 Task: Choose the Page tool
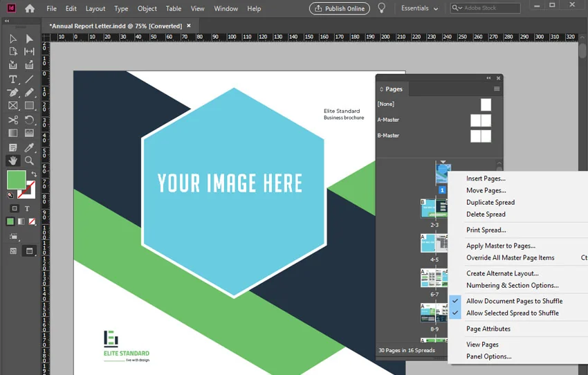pos(12,51)
